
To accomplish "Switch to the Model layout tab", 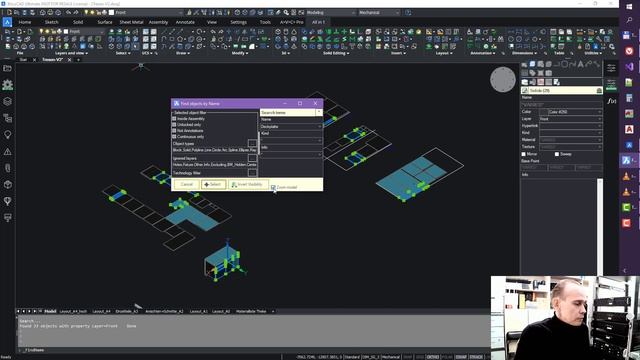I will [x=50, y=311].
